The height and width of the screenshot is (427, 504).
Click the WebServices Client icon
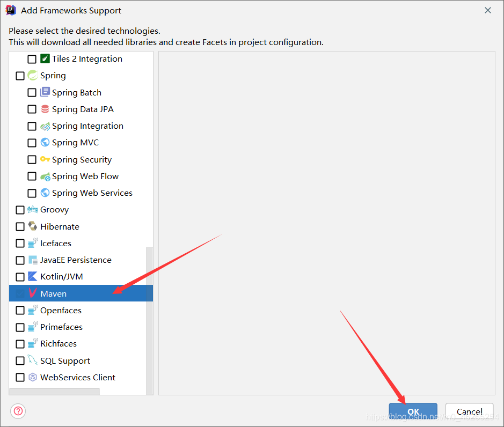(33, 377)
